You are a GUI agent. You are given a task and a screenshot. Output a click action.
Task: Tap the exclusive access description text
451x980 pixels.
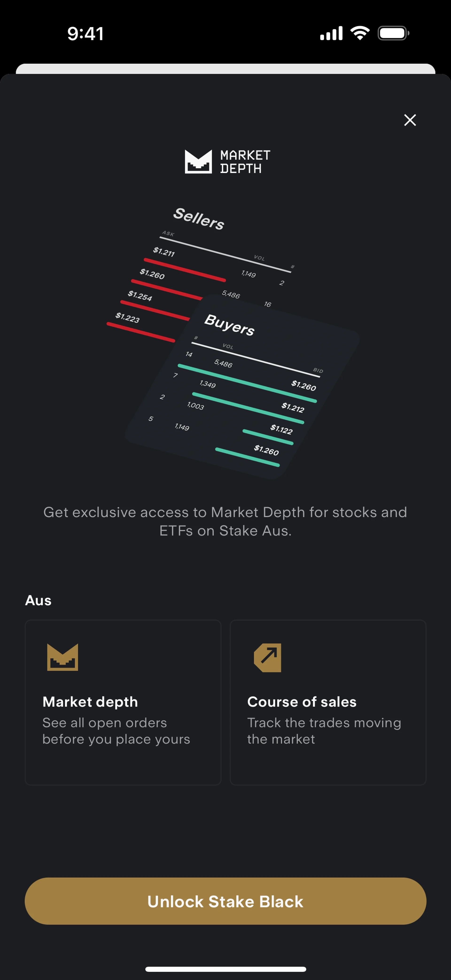[x=225, y=521]
